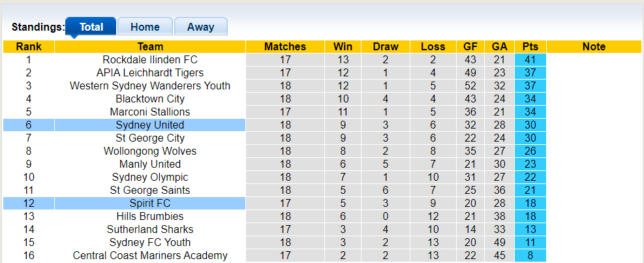Select Central Coast Mariners Academy team
This screenshot has width=644, height=263.
[150, 255]
